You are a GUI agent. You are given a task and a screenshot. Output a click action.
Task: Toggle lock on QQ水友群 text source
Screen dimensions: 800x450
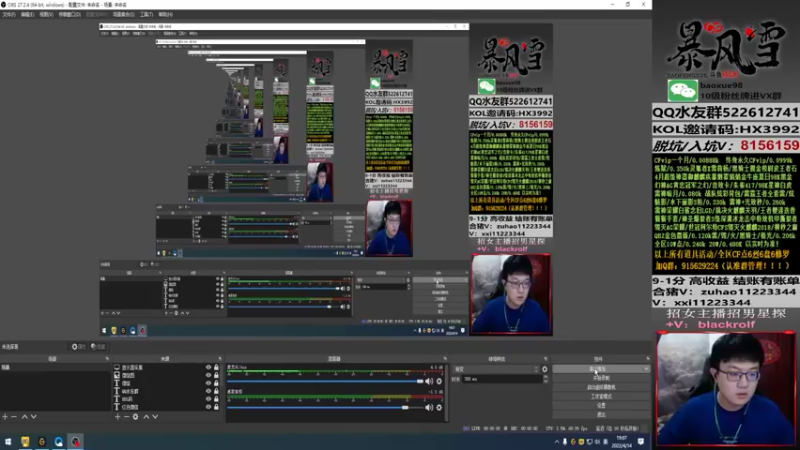tap(216, 391)
